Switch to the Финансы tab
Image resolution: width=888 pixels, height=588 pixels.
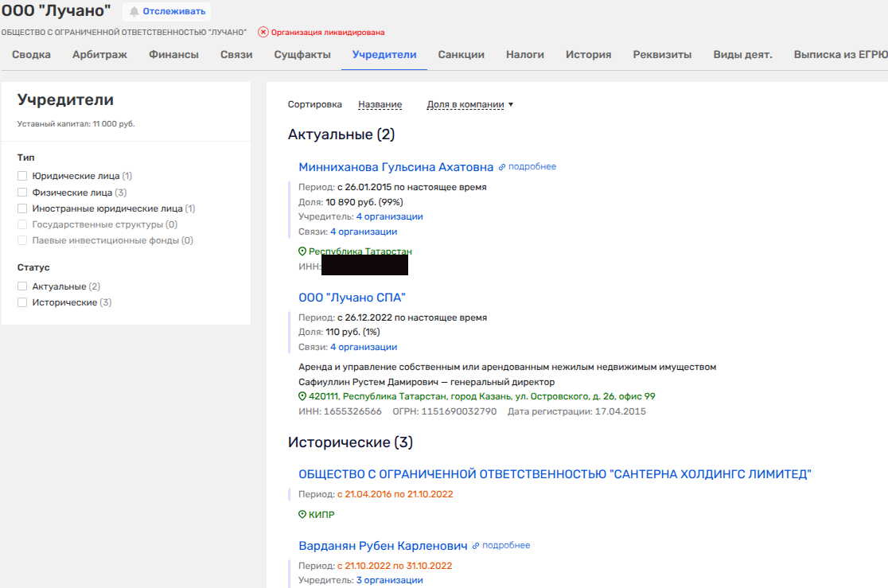[173, 55]
